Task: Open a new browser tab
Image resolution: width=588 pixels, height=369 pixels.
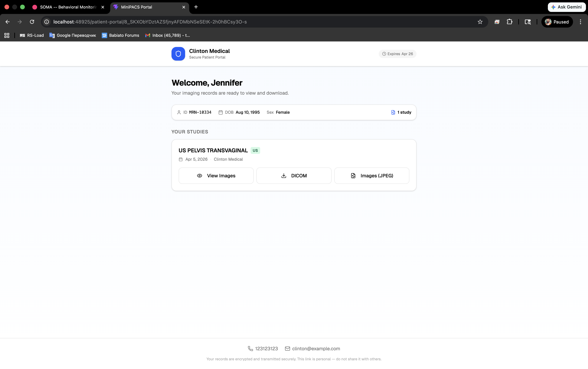Action: pos(196,7)
